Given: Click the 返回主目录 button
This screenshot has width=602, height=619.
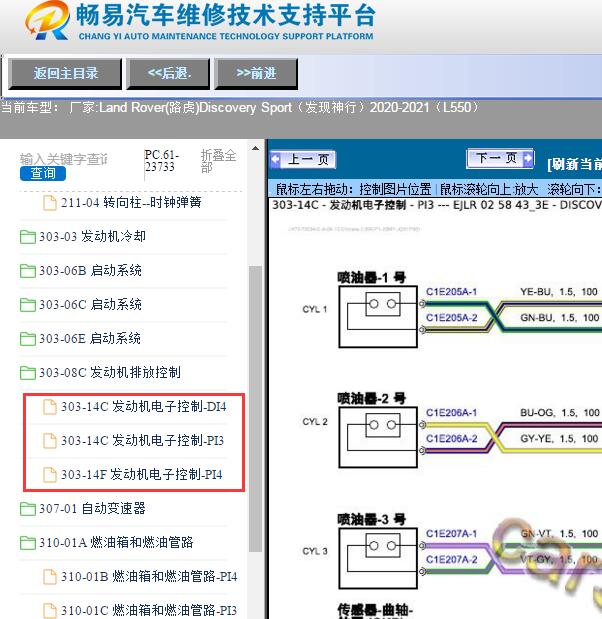Looking at the screenshot, I should click(65, 73).
